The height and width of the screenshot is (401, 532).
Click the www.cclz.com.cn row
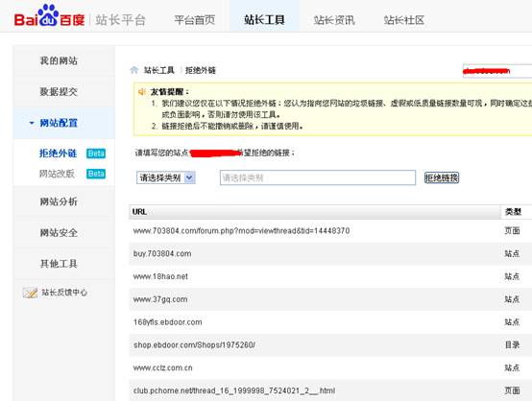click(x=330, y=367)
